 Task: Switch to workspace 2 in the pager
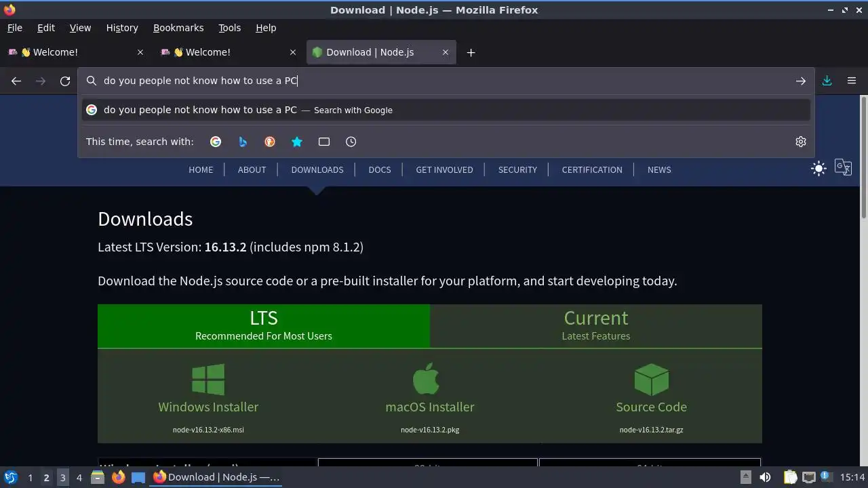pyautogui.click(x=46, y=478)
